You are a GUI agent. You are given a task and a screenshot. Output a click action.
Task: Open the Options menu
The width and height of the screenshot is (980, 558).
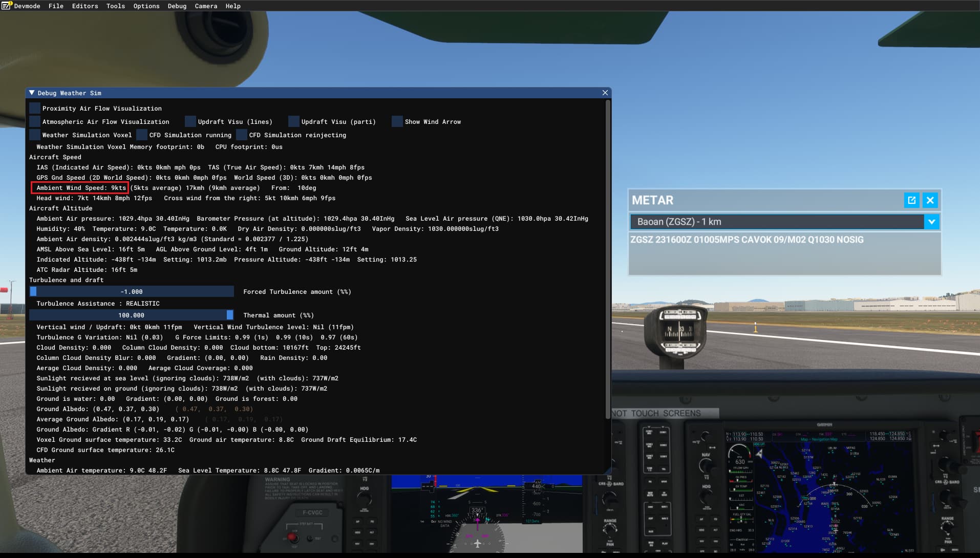coord(146,6)
